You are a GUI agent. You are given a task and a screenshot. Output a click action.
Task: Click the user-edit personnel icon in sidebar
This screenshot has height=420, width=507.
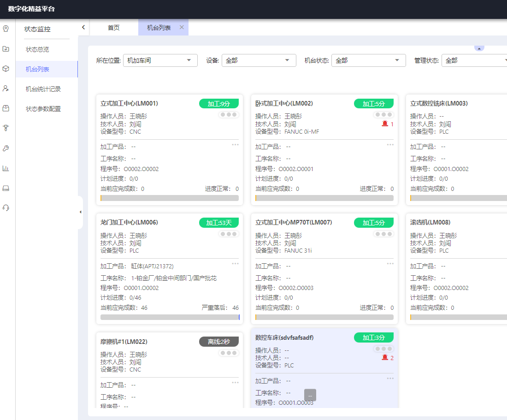6,88
